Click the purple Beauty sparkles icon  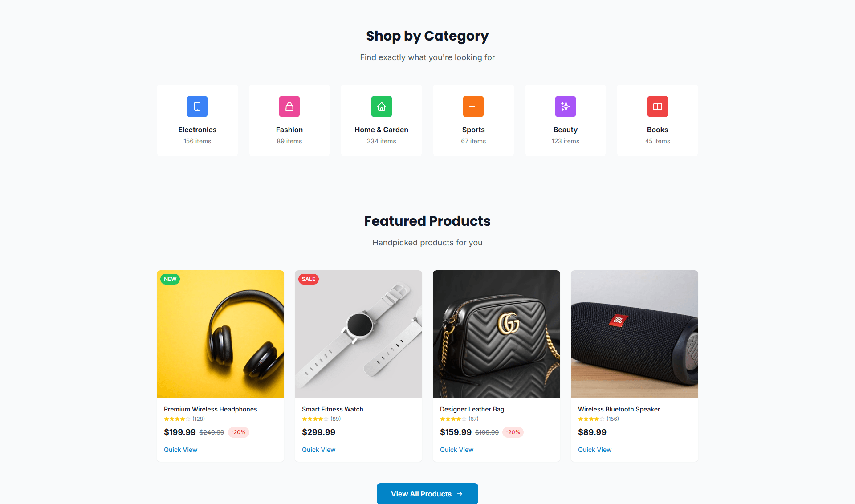pyautogui.click(x=566, y=106)
